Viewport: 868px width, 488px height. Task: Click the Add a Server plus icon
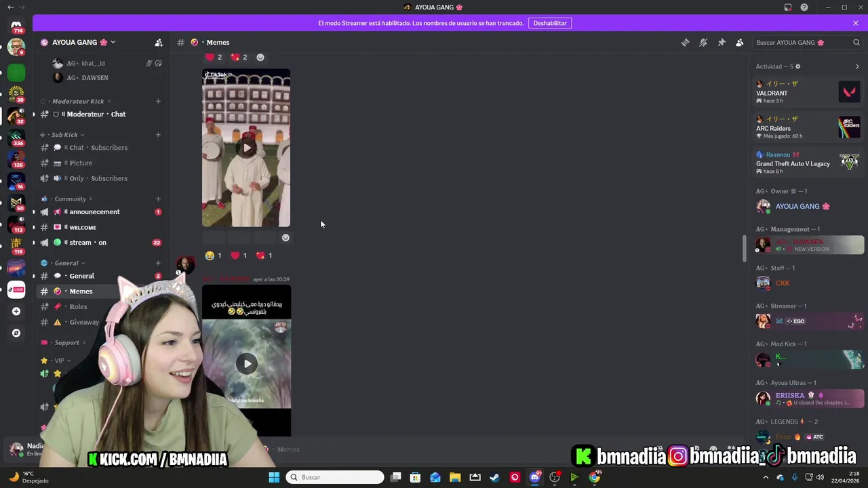point(16,311)
